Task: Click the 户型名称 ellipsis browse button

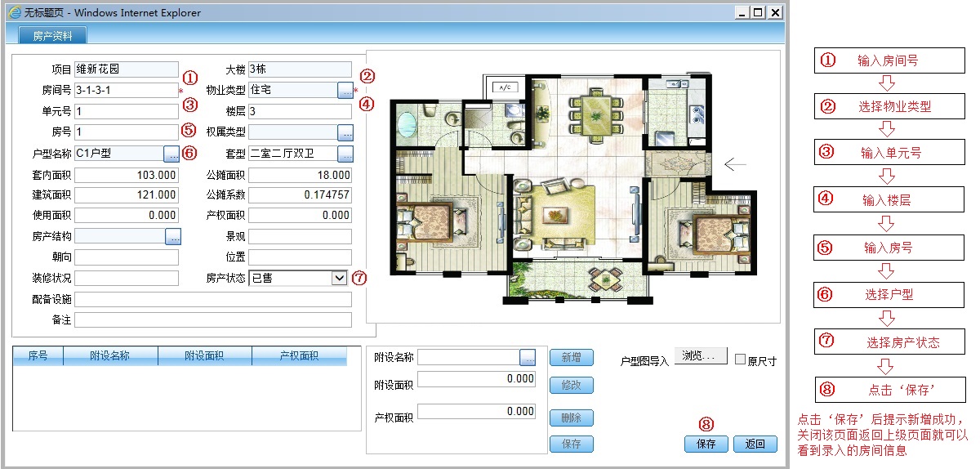Action: click(171, 153)
